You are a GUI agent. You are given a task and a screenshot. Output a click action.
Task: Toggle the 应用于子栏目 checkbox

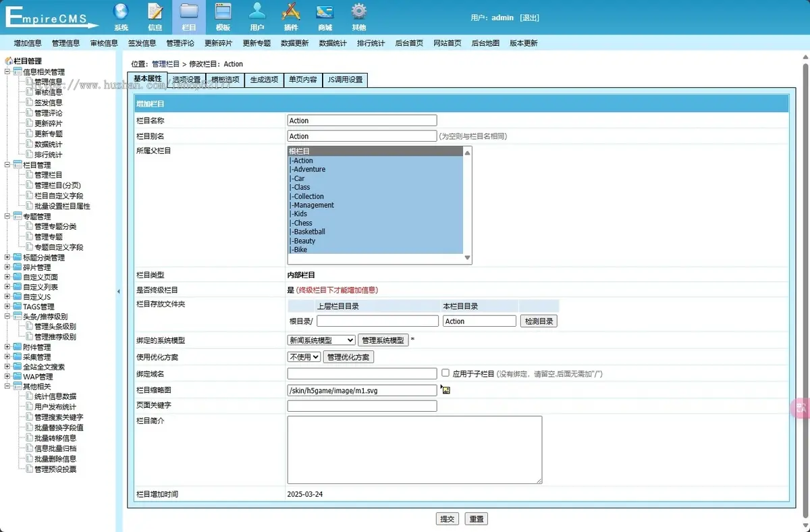coord(446,373)
